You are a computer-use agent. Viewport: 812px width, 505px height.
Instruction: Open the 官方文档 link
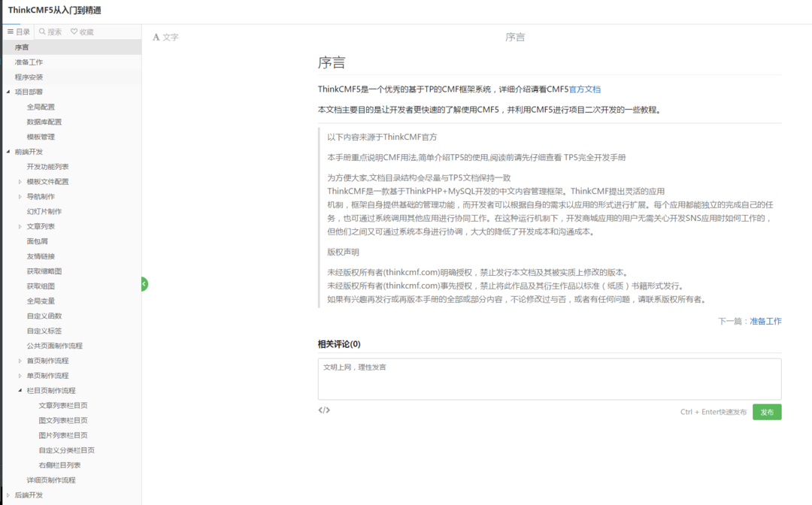(x=584, y=89)
